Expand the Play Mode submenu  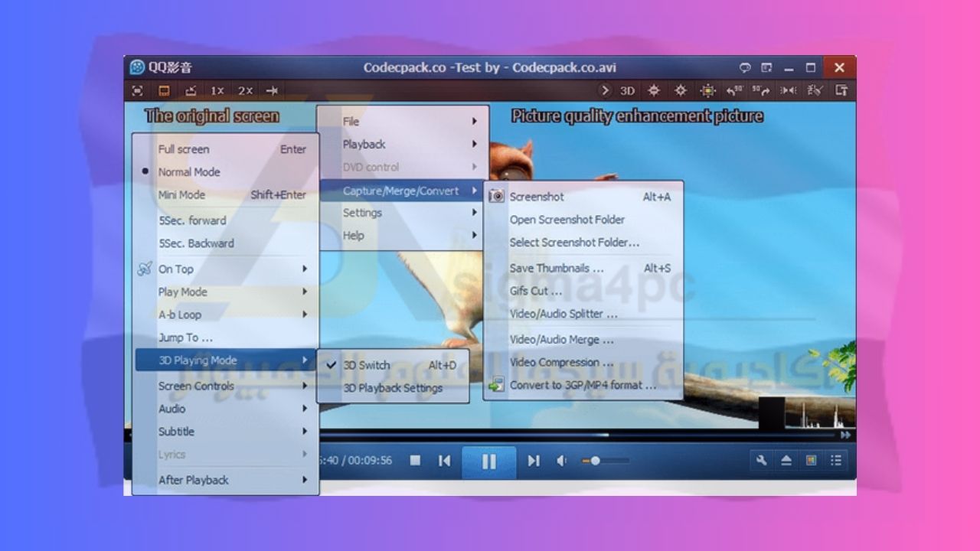click(x=226, y=292)
